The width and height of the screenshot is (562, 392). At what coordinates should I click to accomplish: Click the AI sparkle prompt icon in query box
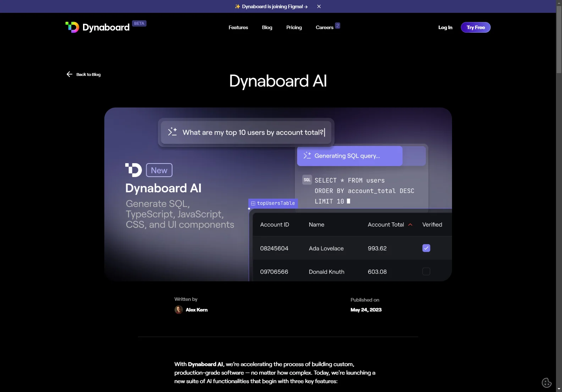tap(172, 132)
